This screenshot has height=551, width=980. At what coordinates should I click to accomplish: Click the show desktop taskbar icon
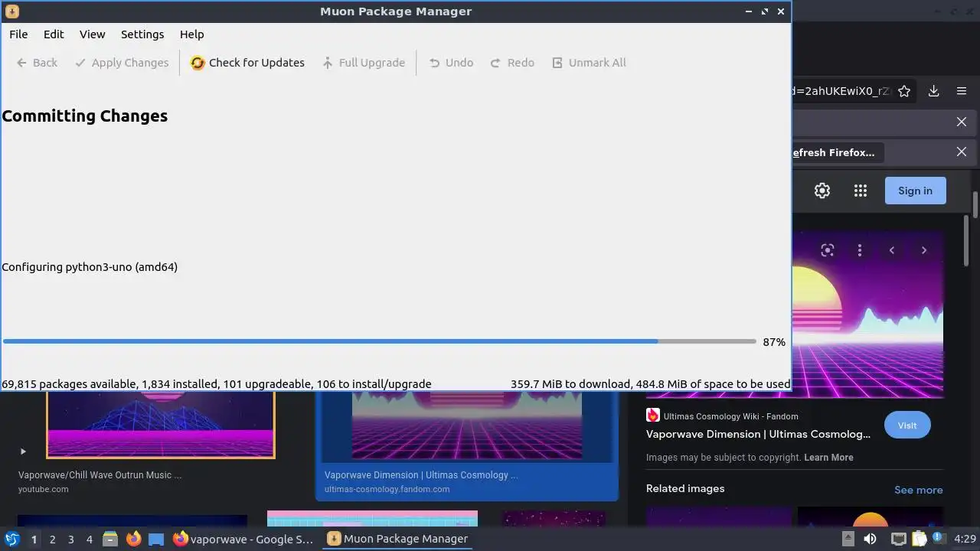click(156, 540)
